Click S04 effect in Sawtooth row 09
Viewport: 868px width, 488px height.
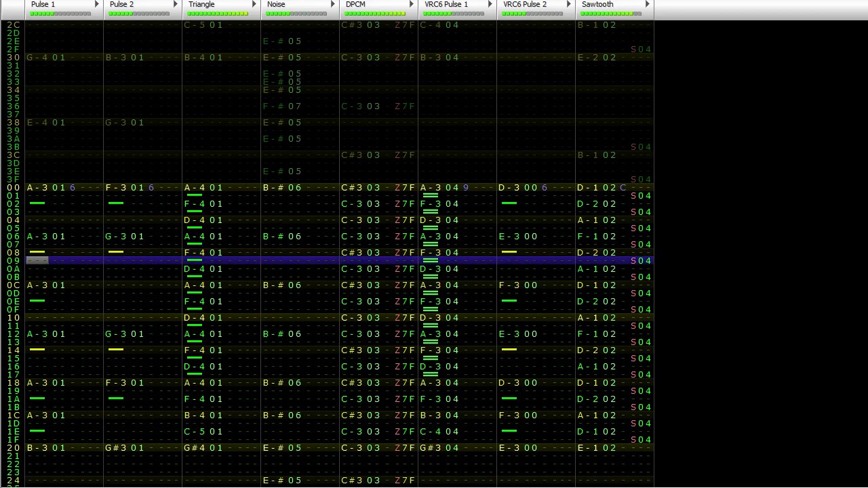point(641,261)
